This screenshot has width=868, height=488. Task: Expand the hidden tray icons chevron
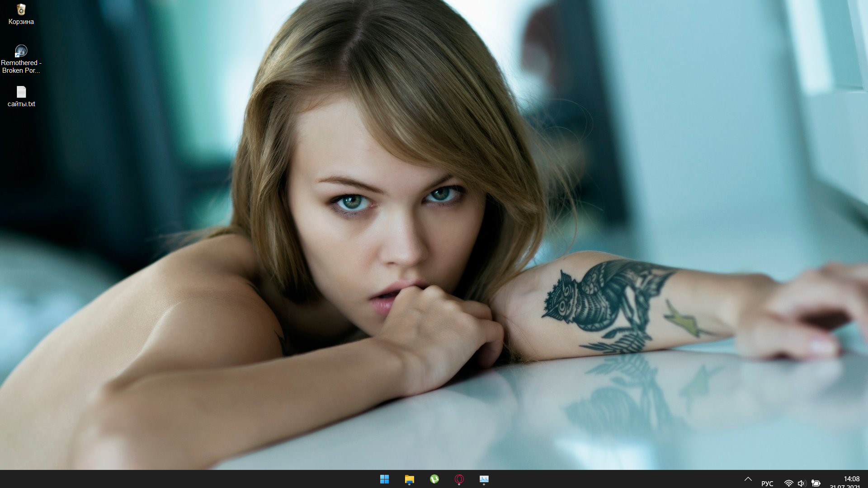[748, 479]
